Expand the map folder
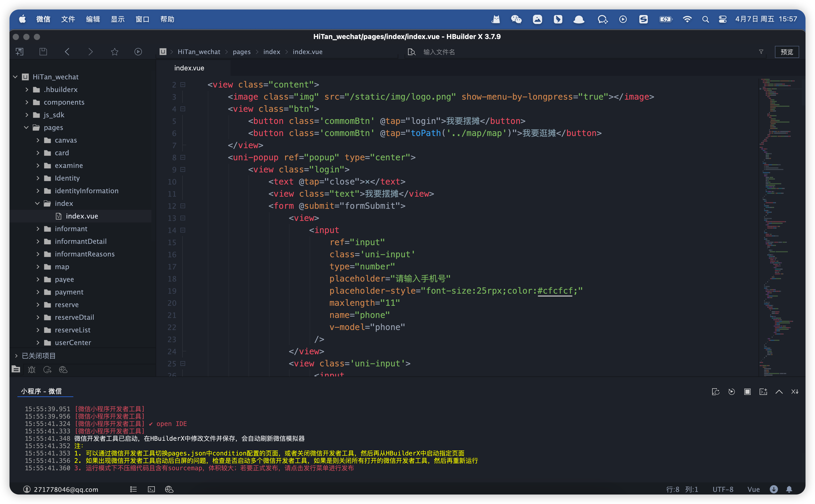Viewport: 815px width, 504px height. 38,267
